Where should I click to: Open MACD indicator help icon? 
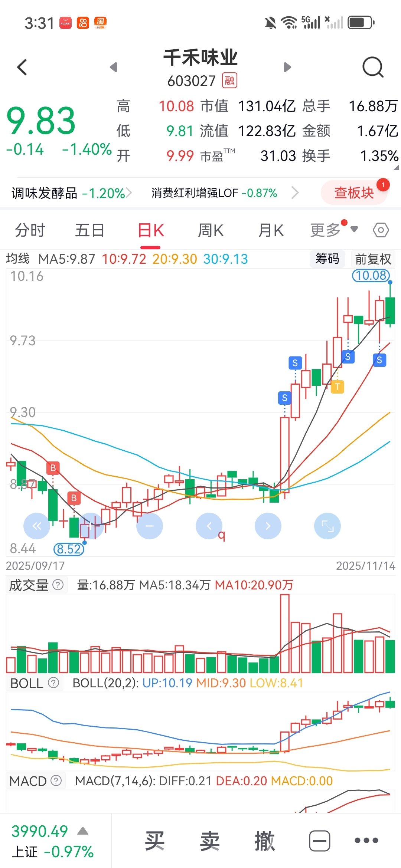(x=56, y=781)
